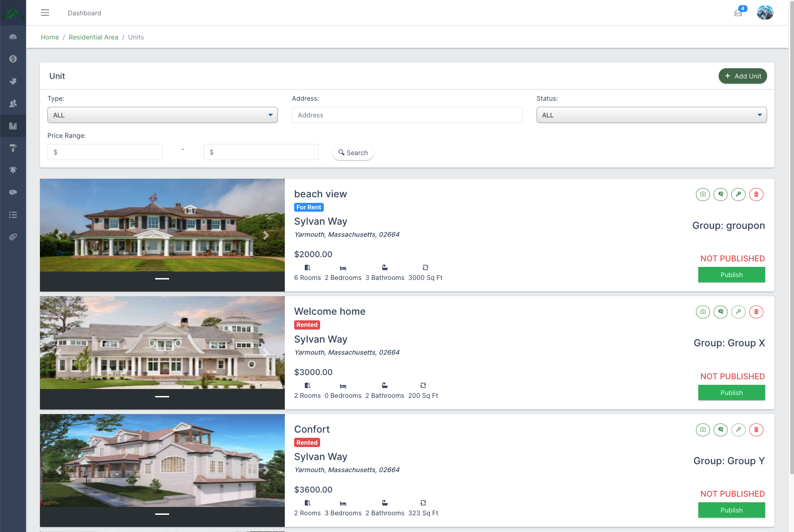Delete the beach view unit
The image size is (794, 532).
(x=756, y=195)
